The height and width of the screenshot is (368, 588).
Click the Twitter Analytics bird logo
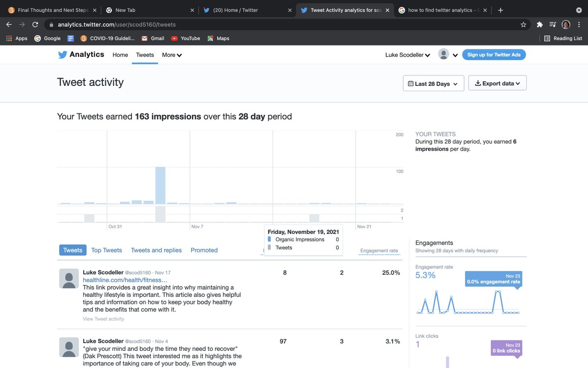[63, 55]
